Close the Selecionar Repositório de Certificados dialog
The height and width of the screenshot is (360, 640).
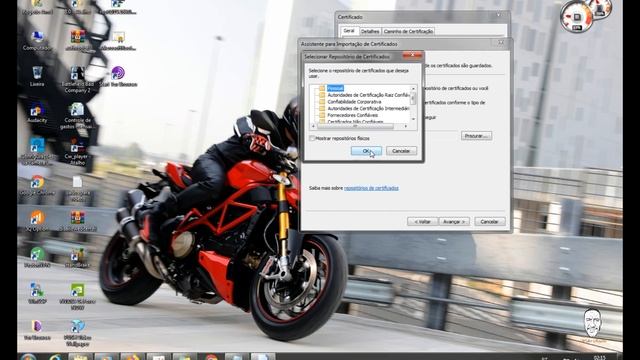[x=412, y=55]
